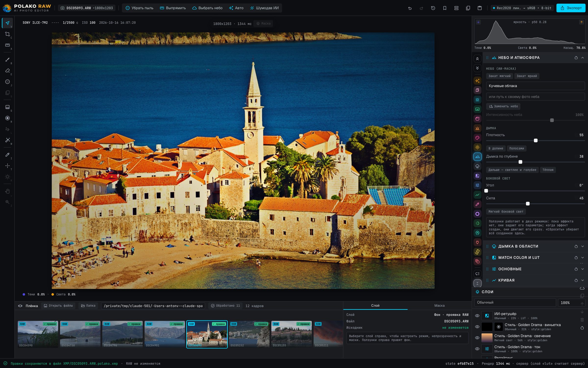Hide the ИИ-ретушёр layer
This screenshot has height=368, width=588.
point(477,316)
